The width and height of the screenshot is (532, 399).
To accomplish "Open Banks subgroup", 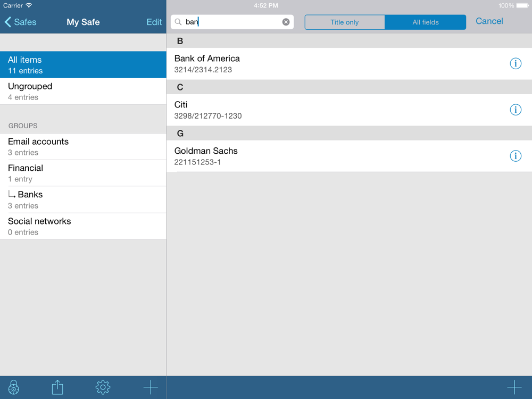I will coord(83,199).
